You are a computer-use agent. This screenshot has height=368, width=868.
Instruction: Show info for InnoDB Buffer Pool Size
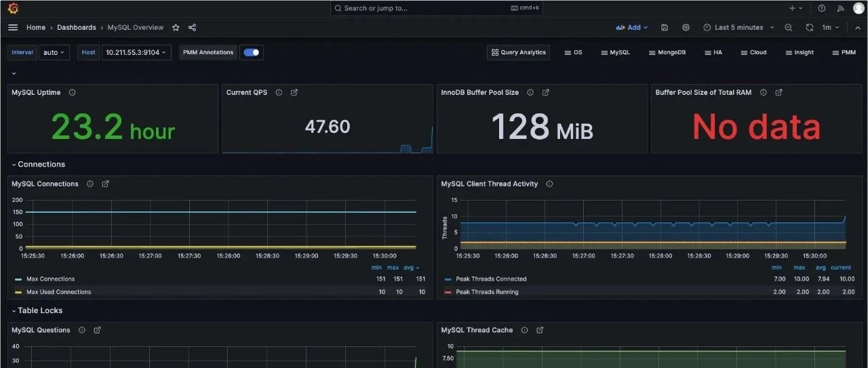pyautogui.click(x=530, y=92)
